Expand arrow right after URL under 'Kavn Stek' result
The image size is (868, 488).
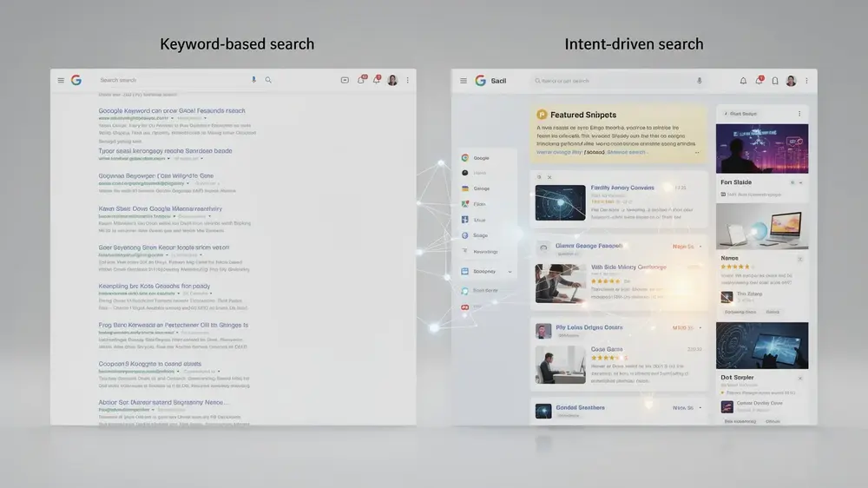(x=174, y=216)
